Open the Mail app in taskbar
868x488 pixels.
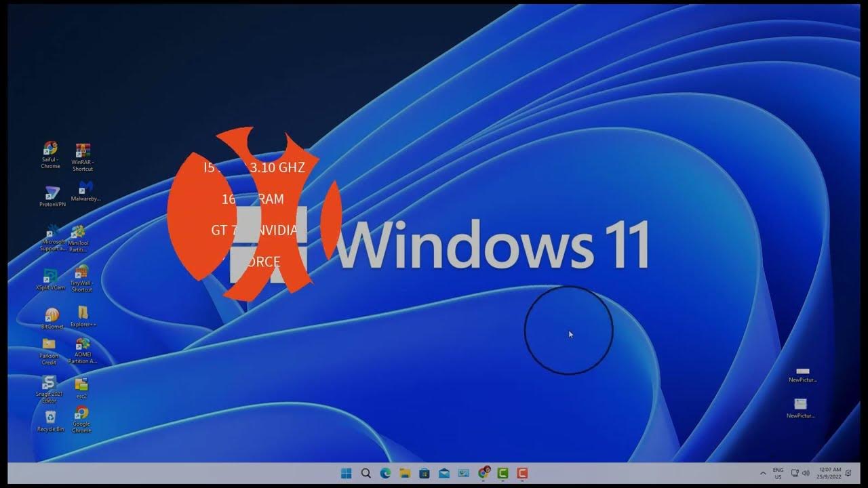[x=444, y=473]
